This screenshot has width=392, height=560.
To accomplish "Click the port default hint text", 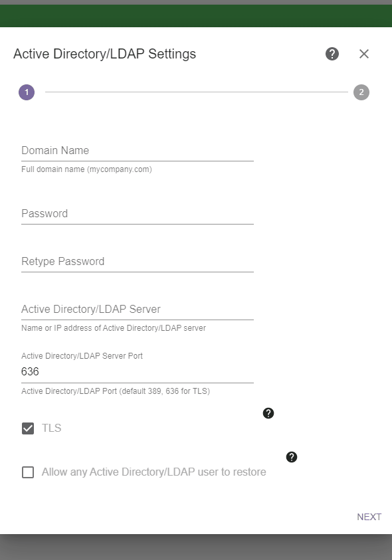I will [x=116, y=391].
